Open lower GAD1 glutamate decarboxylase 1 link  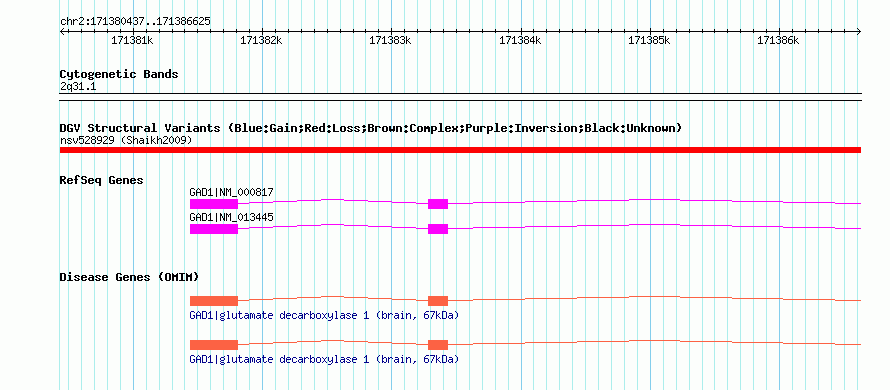point(324,359)
